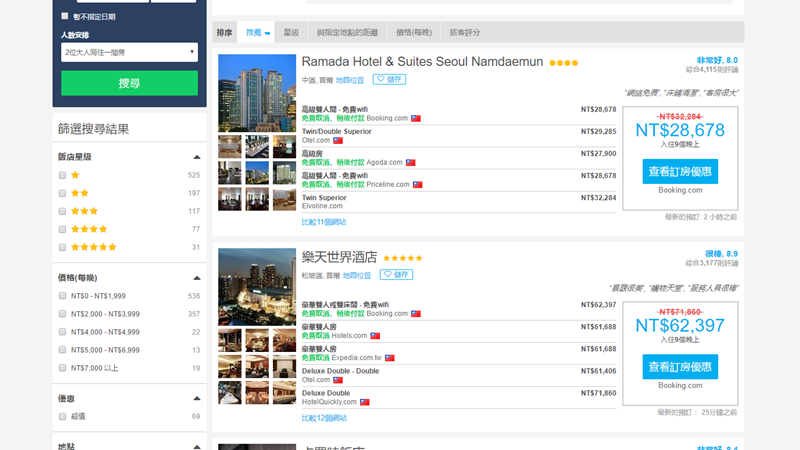The width and height of the screenshot is (800, 450).
Task: Collapse the 飯店星級 filter section
Action: 197,157
